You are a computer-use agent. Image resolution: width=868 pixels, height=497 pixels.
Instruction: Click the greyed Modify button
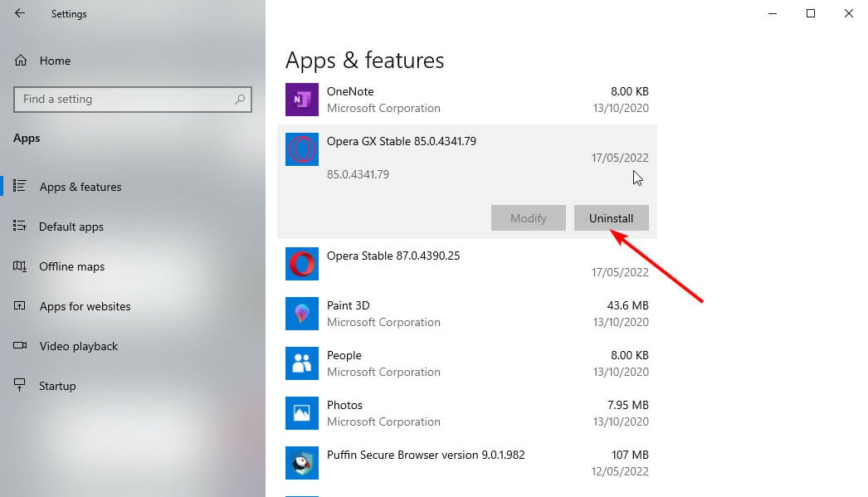[x=528, y=218]
